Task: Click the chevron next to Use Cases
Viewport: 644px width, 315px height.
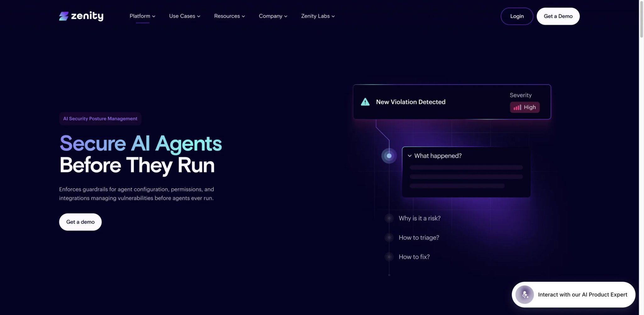Action: pos(198,16)
